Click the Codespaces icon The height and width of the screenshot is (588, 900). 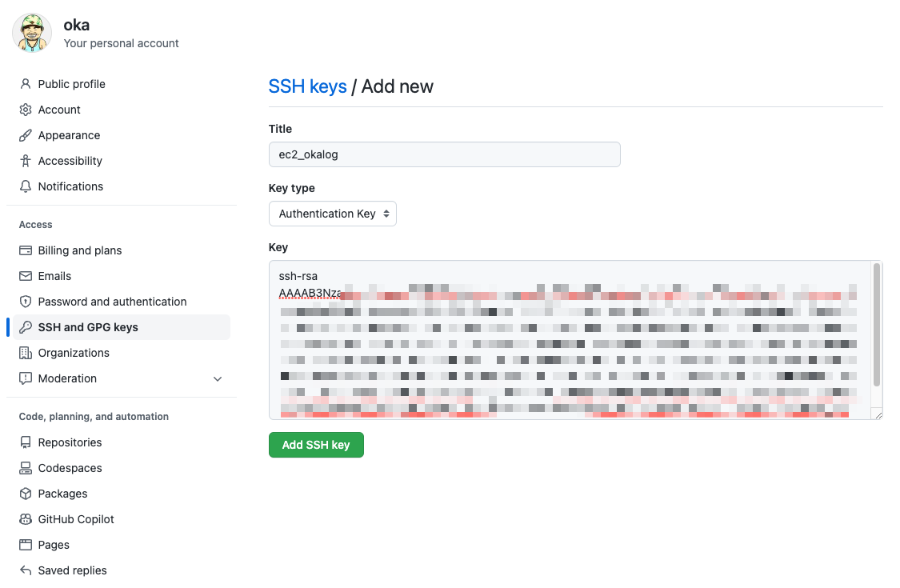pyautogui.click(x=26, y=468)
